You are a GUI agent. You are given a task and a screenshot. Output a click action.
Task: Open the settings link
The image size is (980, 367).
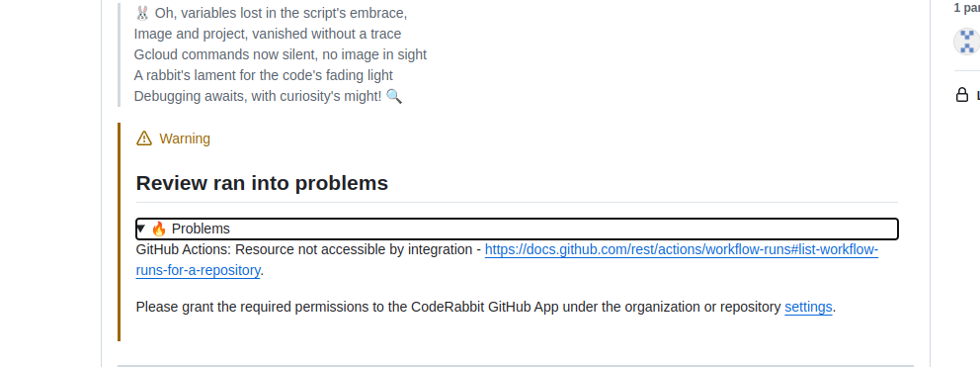tap(808, 307)
